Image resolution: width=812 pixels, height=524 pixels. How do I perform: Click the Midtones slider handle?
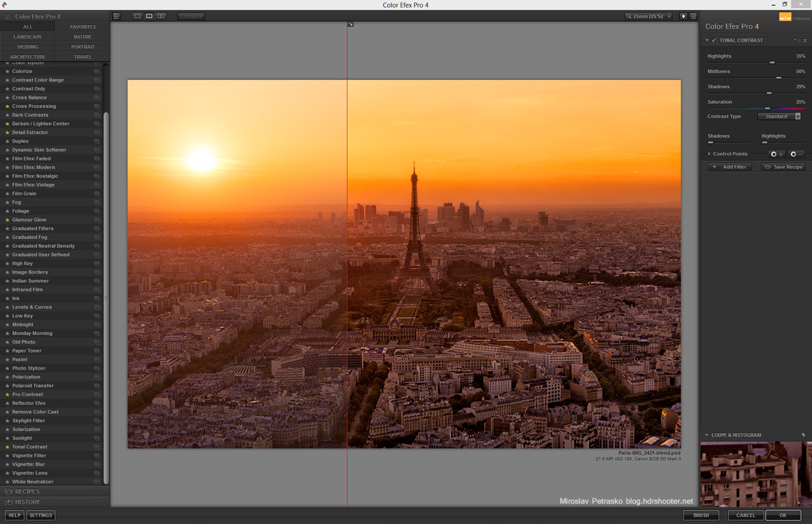pyautogui.click(x=778, y=78)
